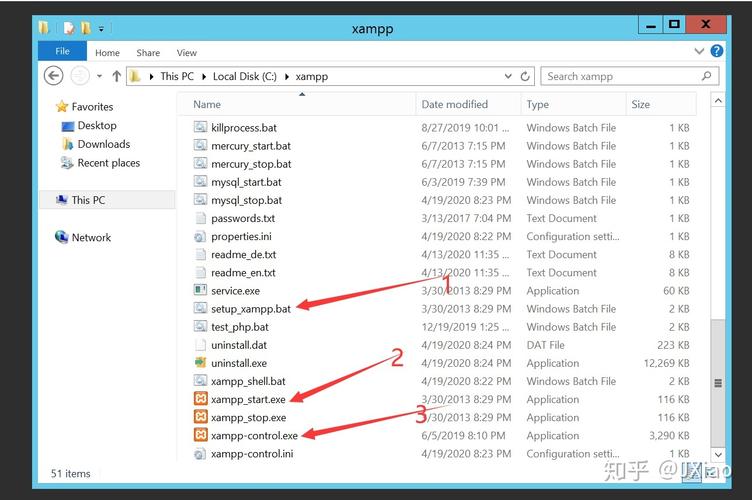
Task: Open the recent locations dropdown arrow
Action: coord(99,76)
